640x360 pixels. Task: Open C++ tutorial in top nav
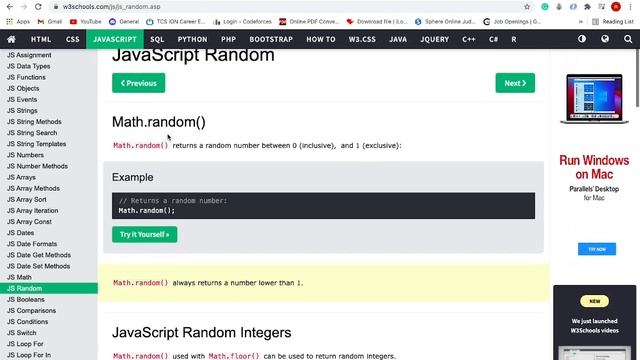(x=469, y=39)
